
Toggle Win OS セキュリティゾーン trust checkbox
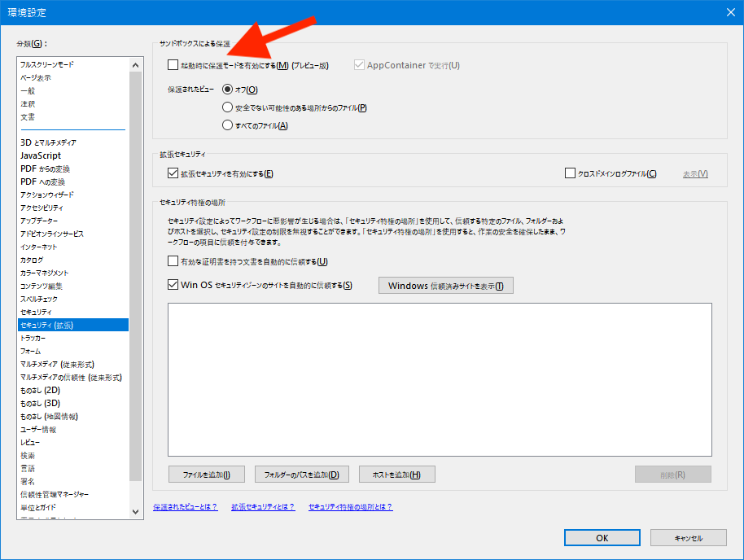pos(173,285)
